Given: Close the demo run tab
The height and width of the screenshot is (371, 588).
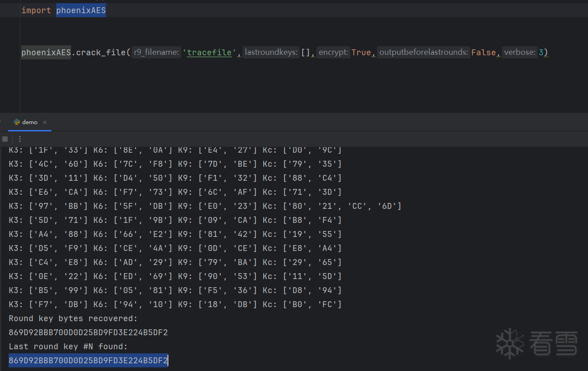Looking at the screenshot, I should [45, 122].
